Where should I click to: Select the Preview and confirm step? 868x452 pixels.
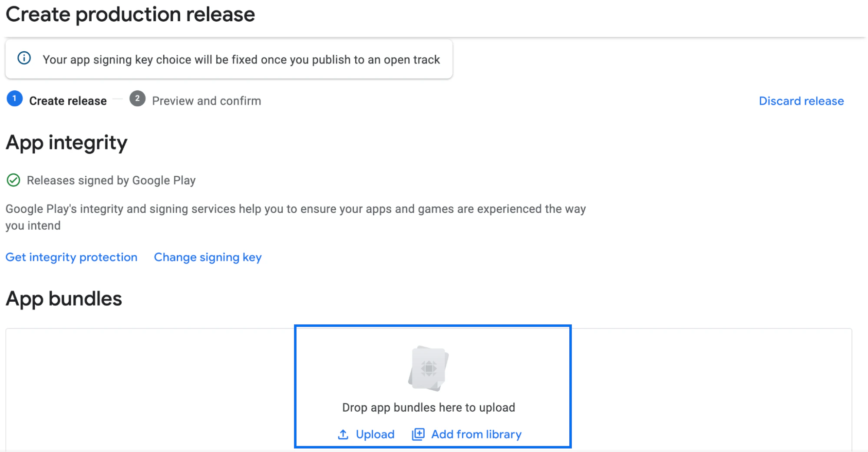pyautogui.click(x=206, y=100)
